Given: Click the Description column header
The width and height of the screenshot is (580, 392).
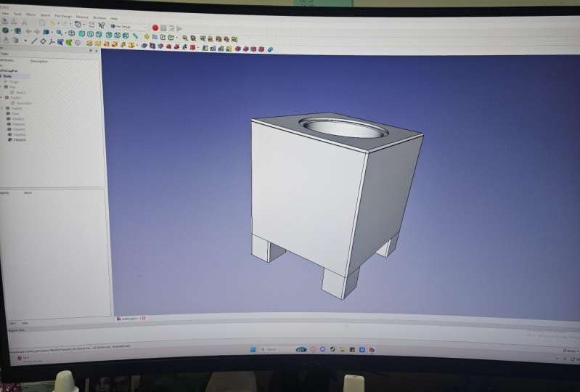Looking at the screenshot, I should (x=39, y=61).
